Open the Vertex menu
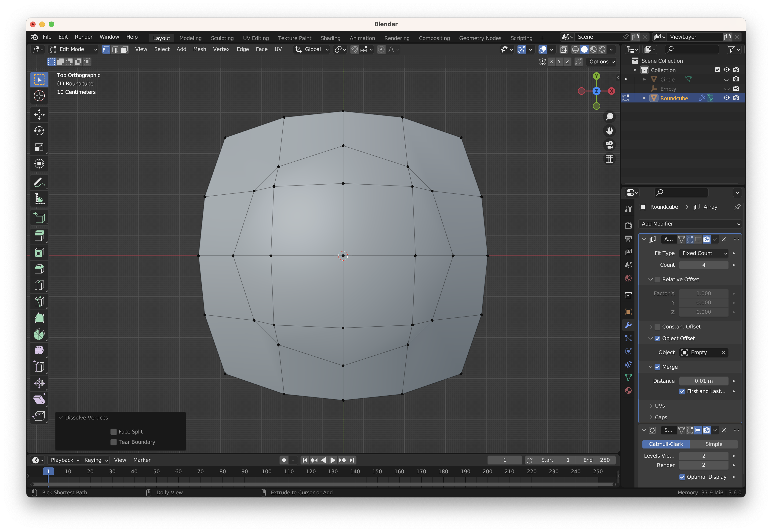This screenshot has width=772, height=532. coord(221,49)
